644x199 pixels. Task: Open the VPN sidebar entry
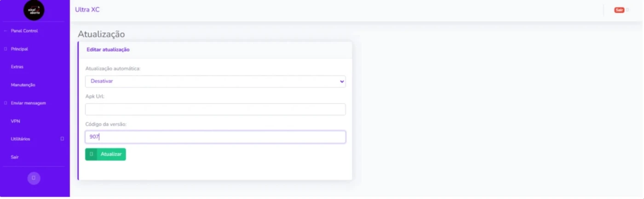point(15,121)
